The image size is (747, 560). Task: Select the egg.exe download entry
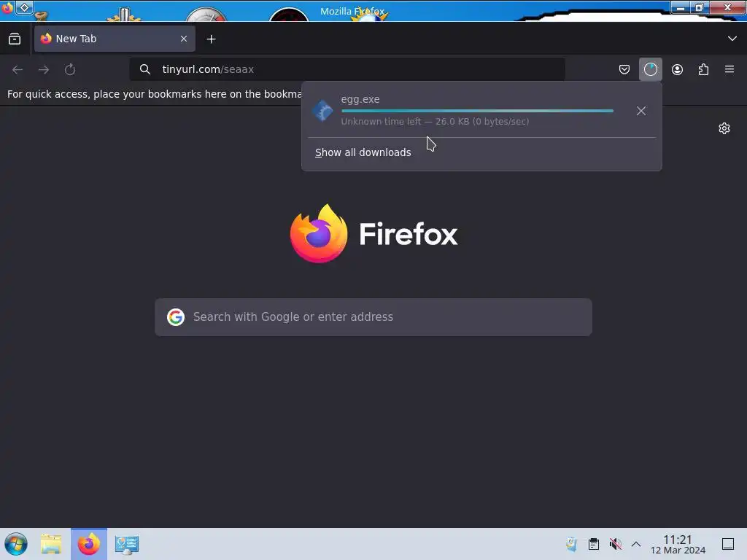(x=481, y=111)
